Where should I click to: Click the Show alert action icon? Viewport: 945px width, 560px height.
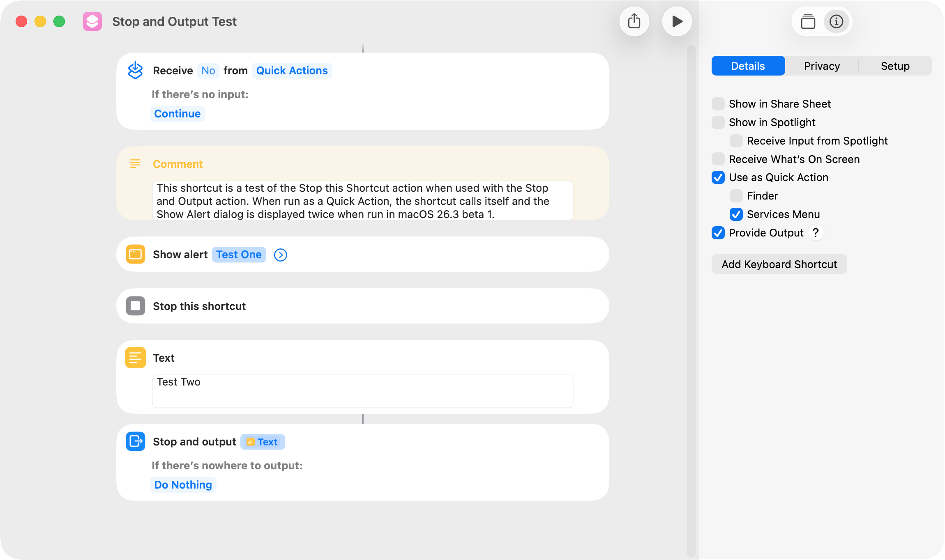135,255
